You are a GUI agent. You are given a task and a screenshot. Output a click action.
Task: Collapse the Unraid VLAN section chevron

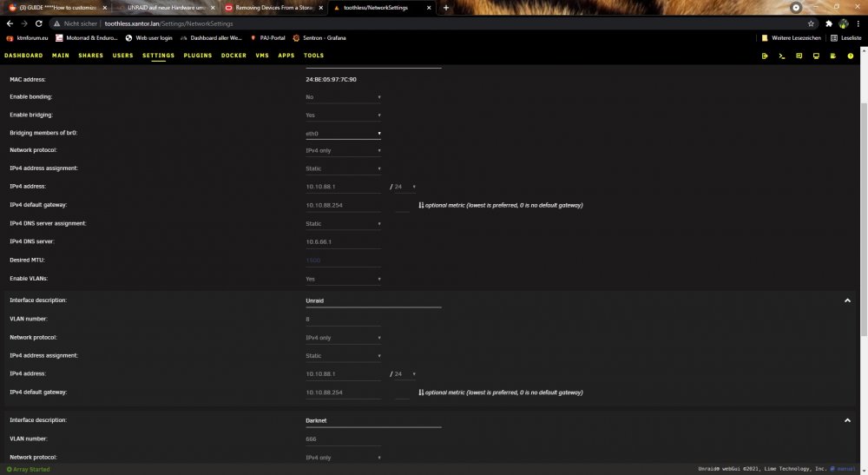847,300
